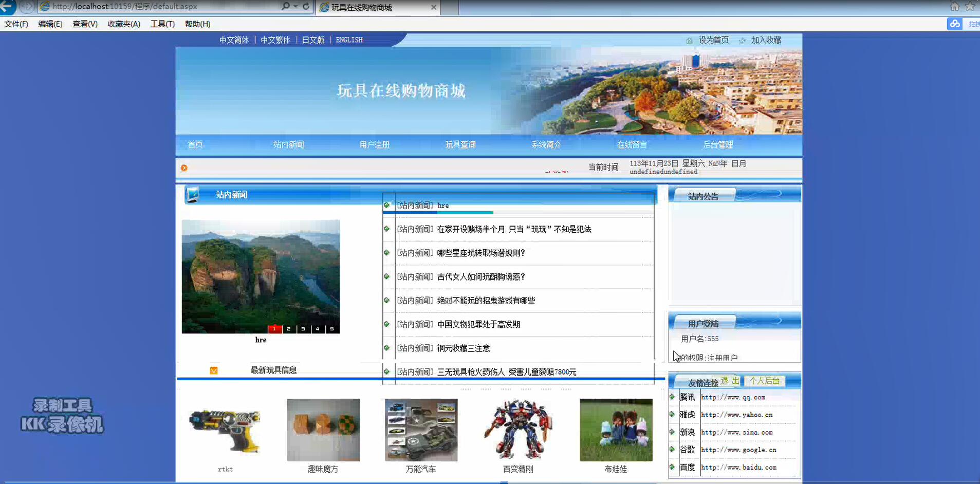The height and width of the screenshot is (484, 980).
Task: Select slideshow image number 5
Action: point(332,329)
